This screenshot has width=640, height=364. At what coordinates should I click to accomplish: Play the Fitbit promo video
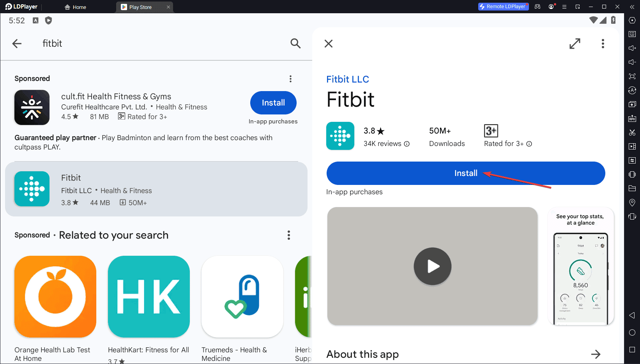tap(432, 266)
